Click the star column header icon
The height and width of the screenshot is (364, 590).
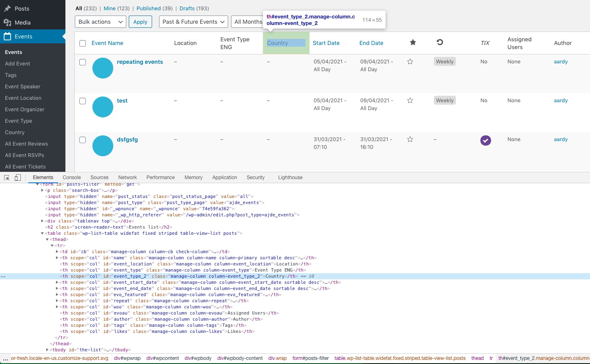coord(413,42)
